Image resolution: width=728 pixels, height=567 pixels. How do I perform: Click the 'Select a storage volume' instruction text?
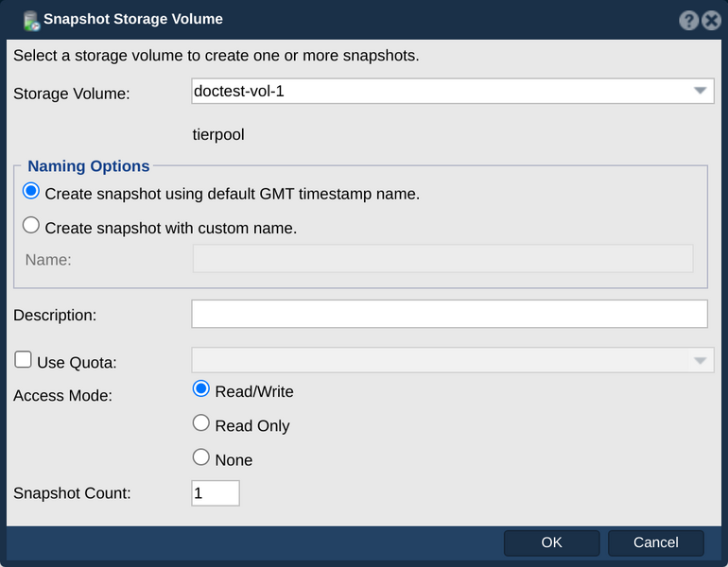click(x=217, y=56)
